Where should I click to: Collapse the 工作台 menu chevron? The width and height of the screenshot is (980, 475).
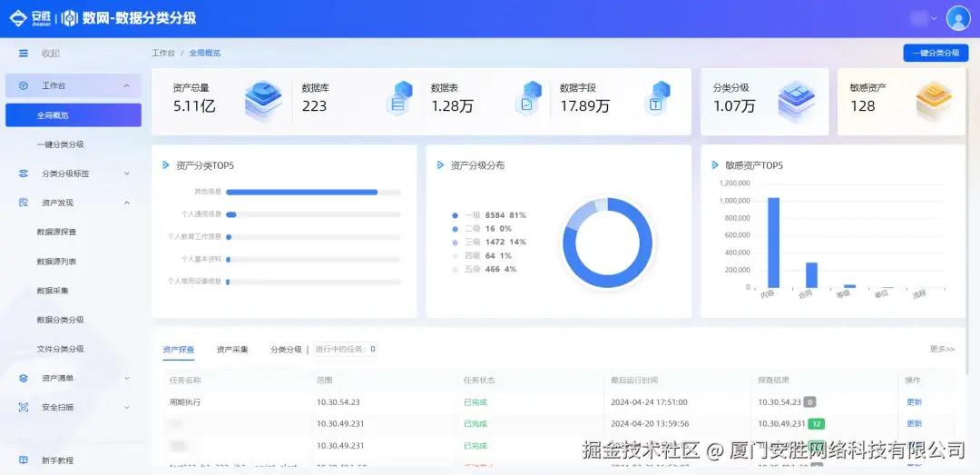click(127, 85)
